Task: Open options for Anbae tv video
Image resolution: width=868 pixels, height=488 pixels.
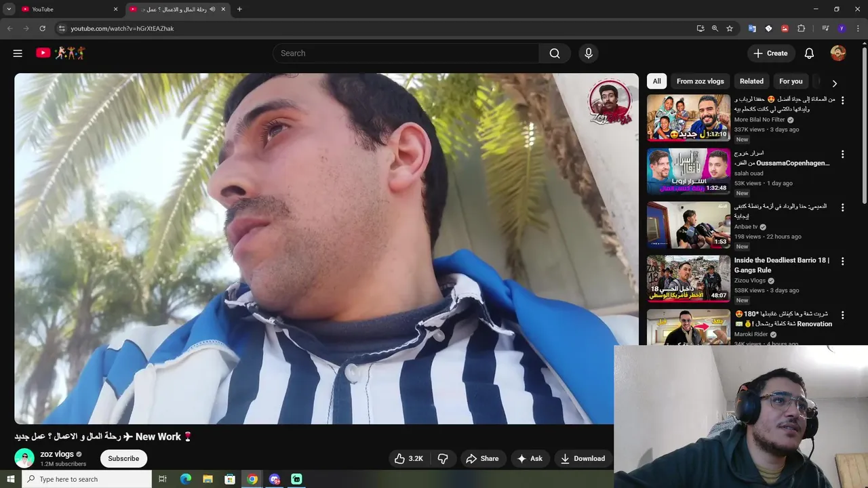Action: tap(842, 207)
